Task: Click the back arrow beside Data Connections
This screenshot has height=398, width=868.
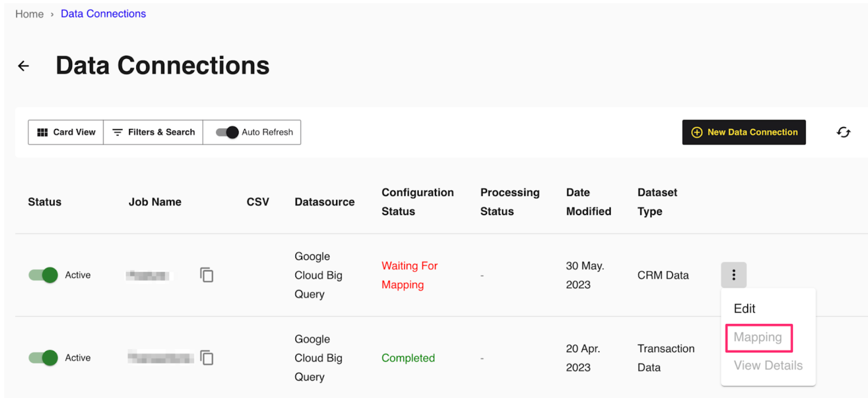Action: 24,66
